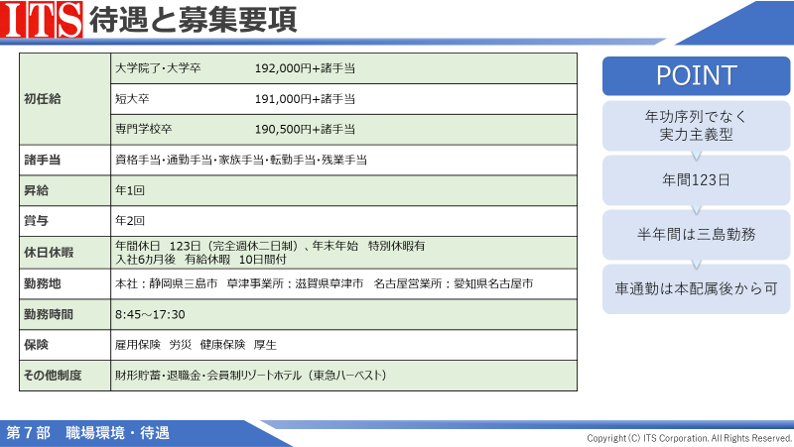
Task: Click the red ITS logo
Action: point(42,19)
